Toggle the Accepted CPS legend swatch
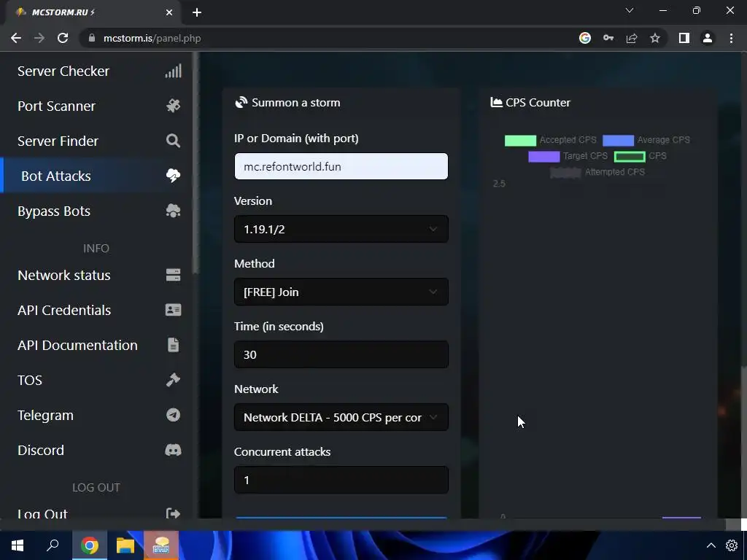Viewport: 747px width, 560px height. coord(520,141)
